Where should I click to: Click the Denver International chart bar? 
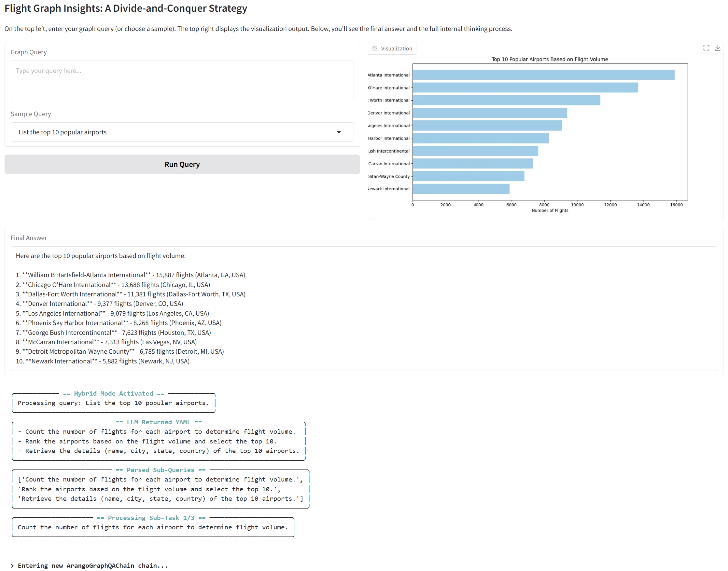coord(489,113)
